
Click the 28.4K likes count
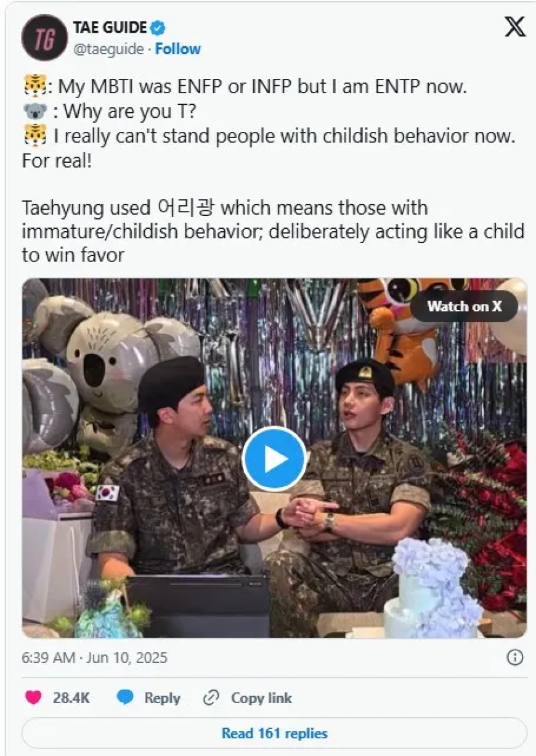71,698
